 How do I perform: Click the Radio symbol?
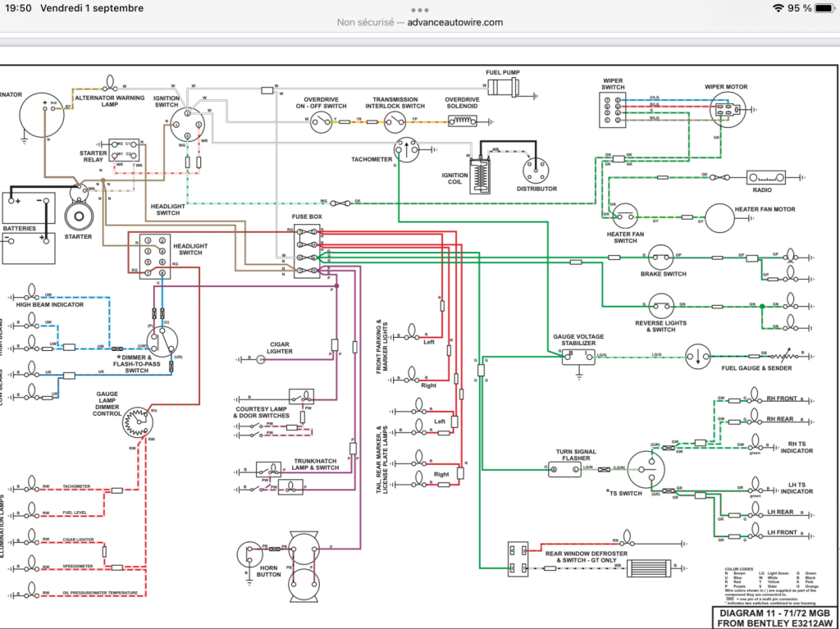765,177
